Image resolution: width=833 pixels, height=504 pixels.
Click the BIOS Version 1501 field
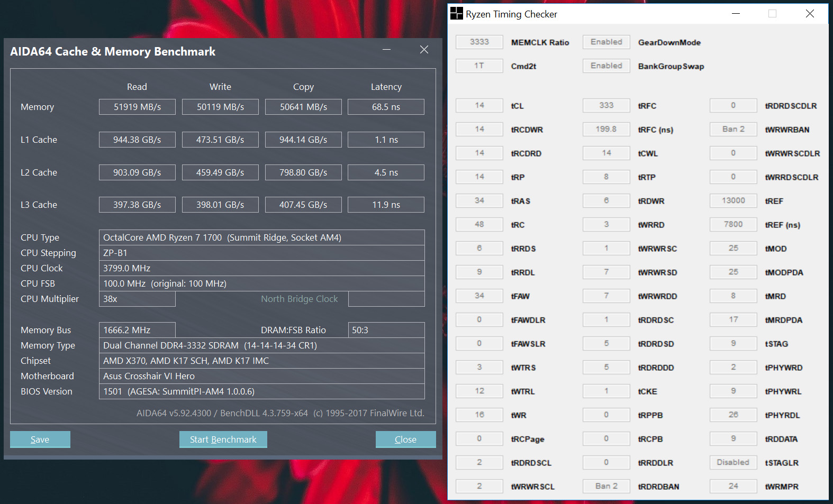[x=262, y=391]
